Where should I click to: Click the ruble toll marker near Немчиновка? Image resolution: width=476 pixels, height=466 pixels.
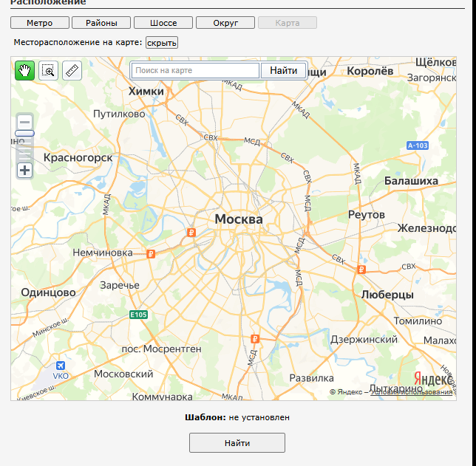point(151,253)
